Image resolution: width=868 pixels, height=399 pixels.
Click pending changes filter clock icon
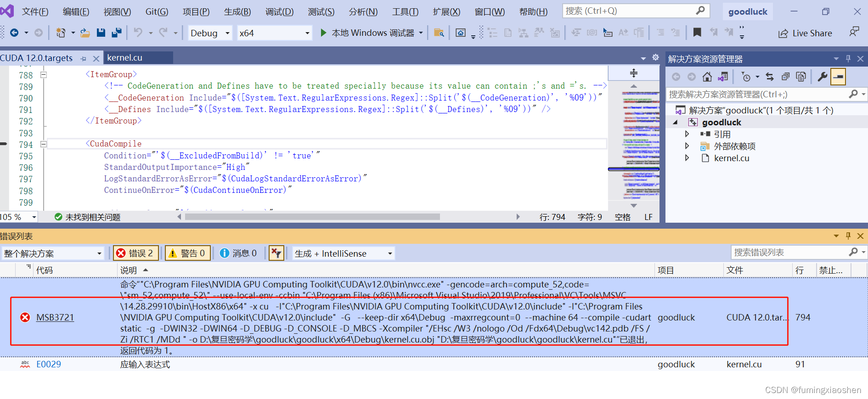click(746, 77)
